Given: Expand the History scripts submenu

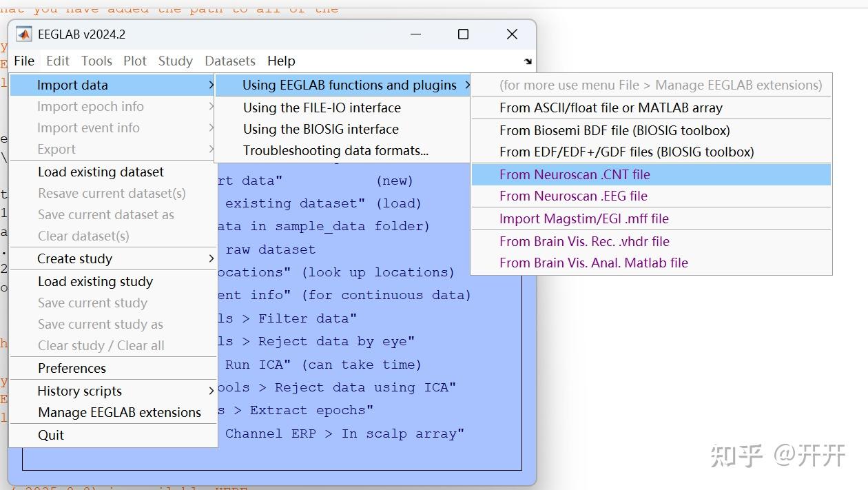Looking at the screenshot, I should [x=113, y=391].
